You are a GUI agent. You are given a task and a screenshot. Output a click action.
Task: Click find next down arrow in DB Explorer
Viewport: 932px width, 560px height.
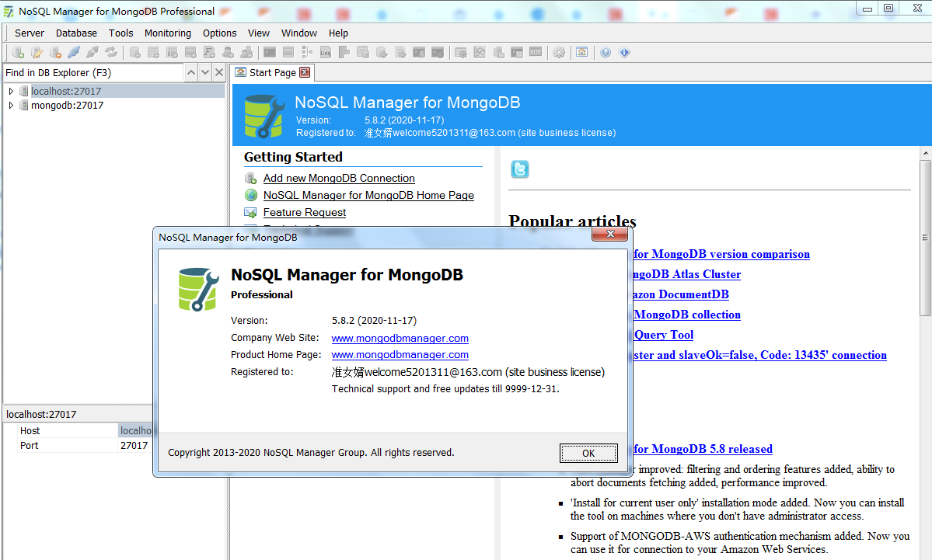point(205,72)
